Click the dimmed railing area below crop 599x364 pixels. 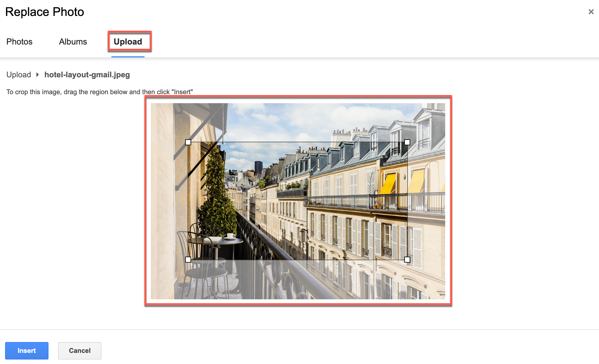pyautogui.click(x=271, y=280)
